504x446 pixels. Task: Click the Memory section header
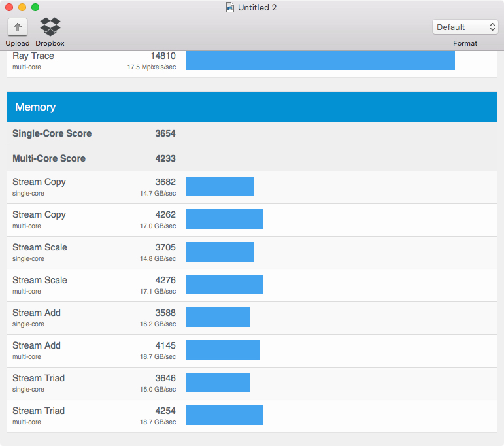[x=252, y=107]
